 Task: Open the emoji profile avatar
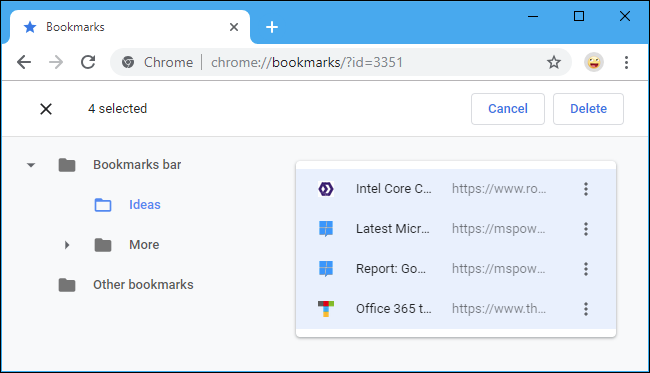click(594, 63)
